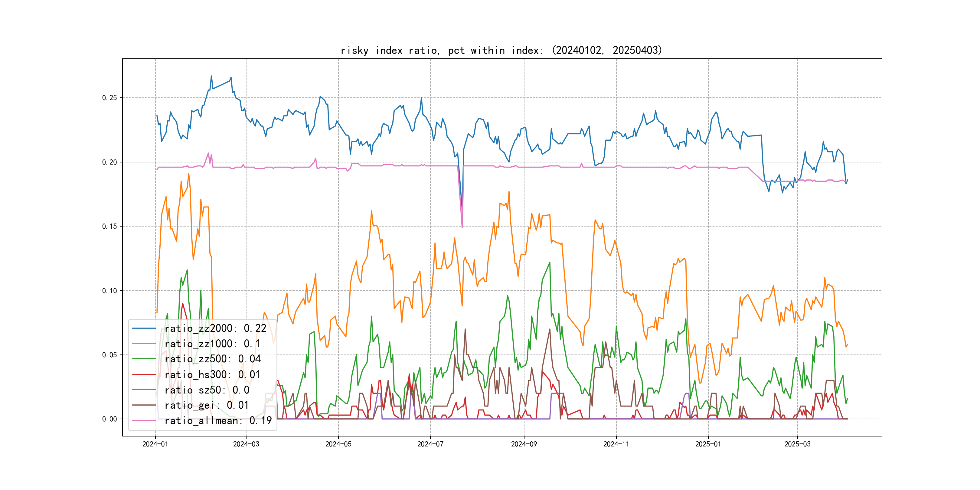Image resolution: width=980 pixels, height=490 pixels.
Task: Select the ratio_zz500 legend entry text
Action: pyautogui.click(x=213, y=359)
